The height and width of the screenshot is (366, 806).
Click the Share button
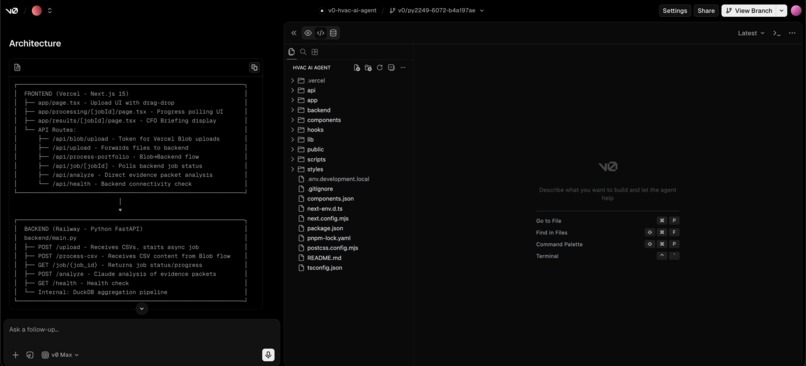(x=706, y=10)
